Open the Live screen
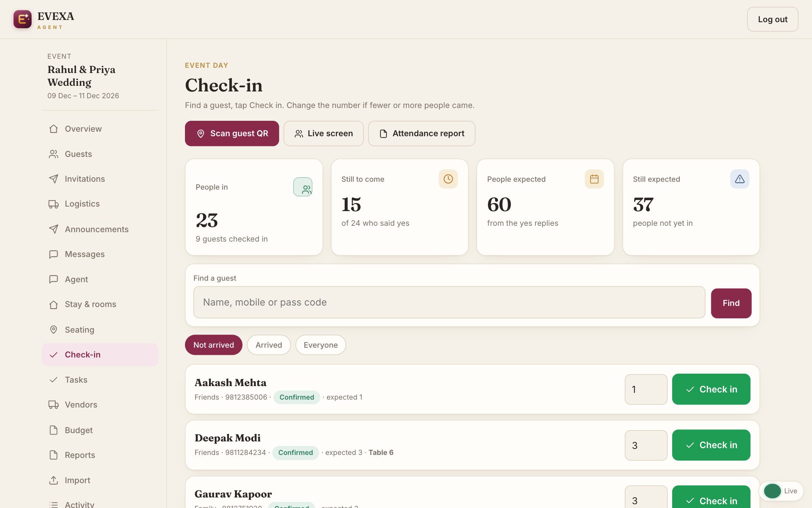Image resolution: width=812 pixels, height=508 pixels. [x=324, y=134]
